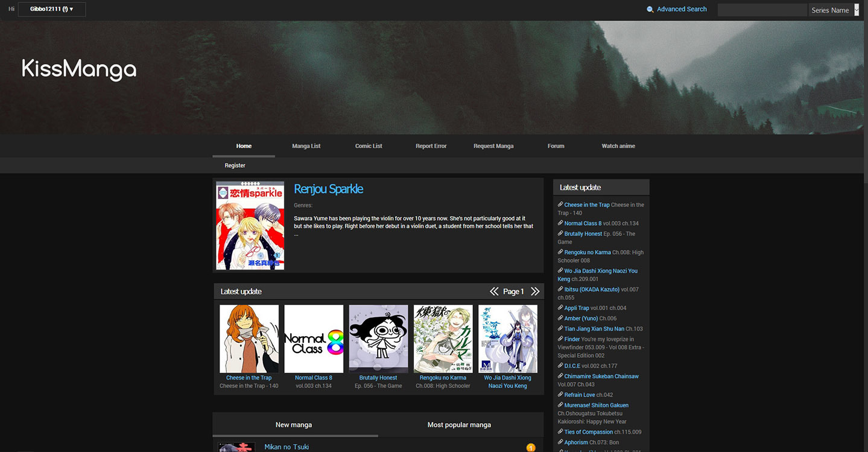Image resolution: width=868 pixels, height=452 pixels.
Task: Click the magnifier icon beside Advanced Search
Action: [x=650, y=10]
